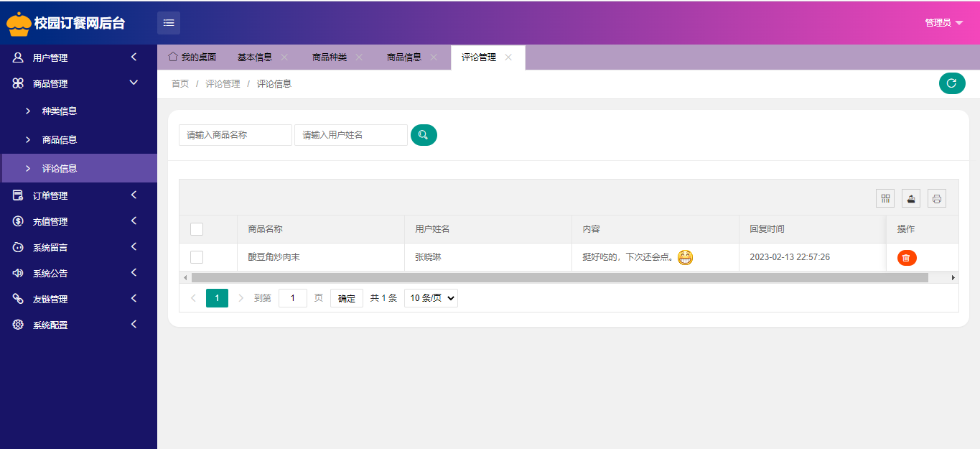This screenshot has width=980, height=449.
Task: Click the green search magnifier button
Action: (424, 135)
